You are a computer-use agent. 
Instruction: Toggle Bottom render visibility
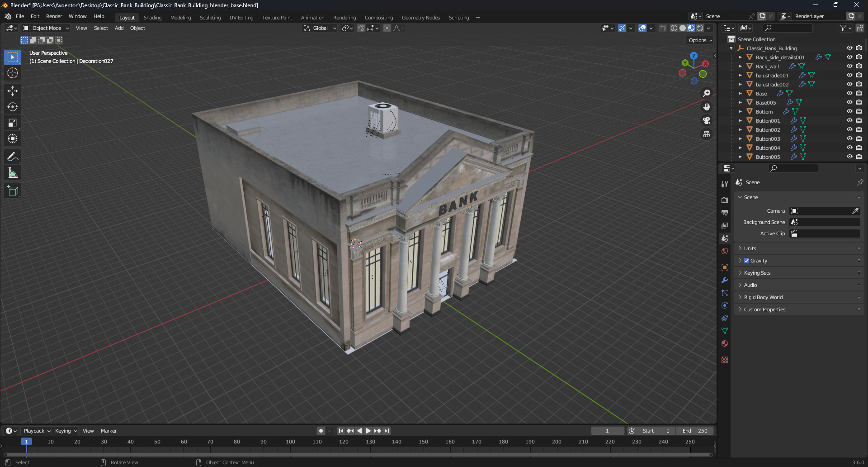tap(859, 111)
